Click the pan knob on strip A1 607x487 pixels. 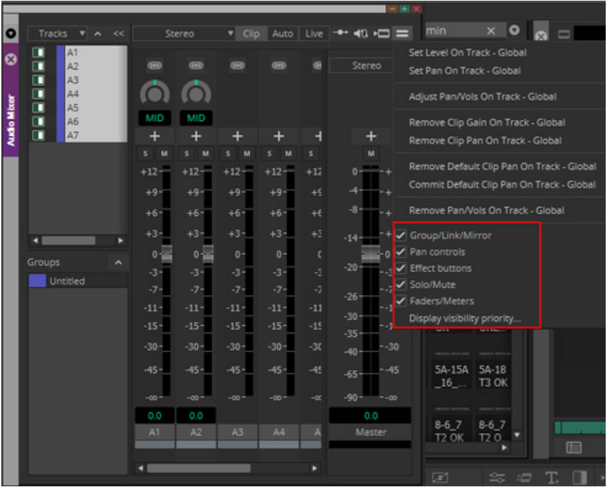tap(154, 93)
